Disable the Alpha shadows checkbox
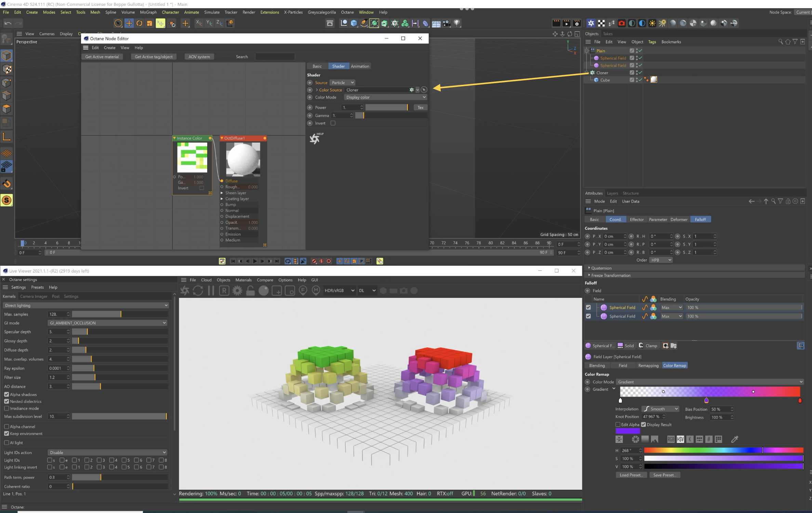812x513 pixels. (6, 394)
